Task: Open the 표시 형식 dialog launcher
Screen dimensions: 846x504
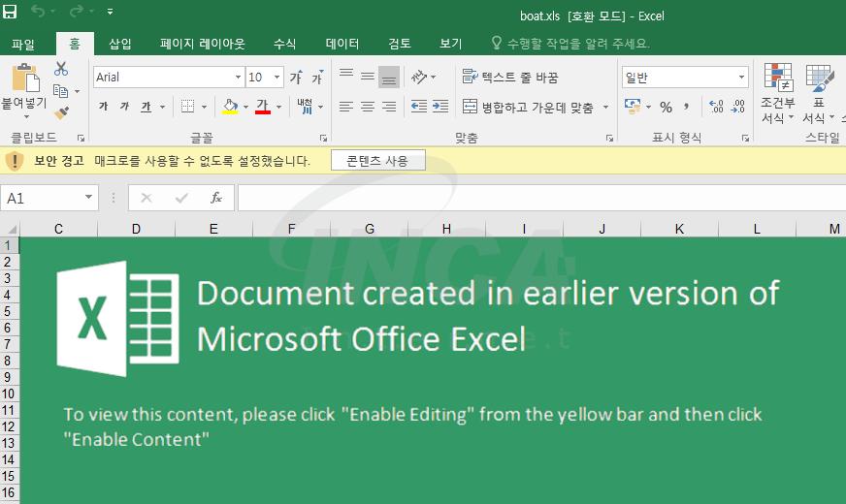Action: point(745,139)
